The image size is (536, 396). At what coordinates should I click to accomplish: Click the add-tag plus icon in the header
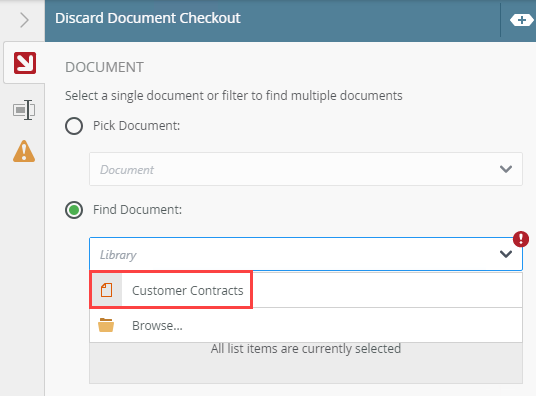coord(521,20)
